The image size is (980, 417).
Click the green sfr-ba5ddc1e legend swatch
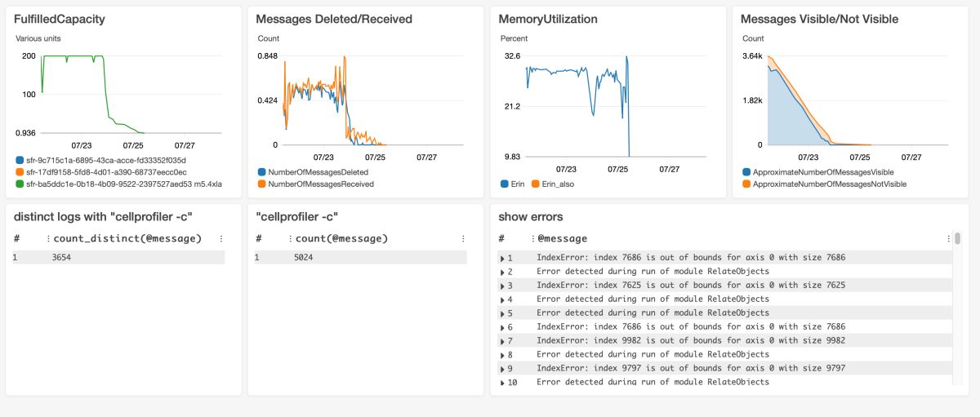point(20,184)
